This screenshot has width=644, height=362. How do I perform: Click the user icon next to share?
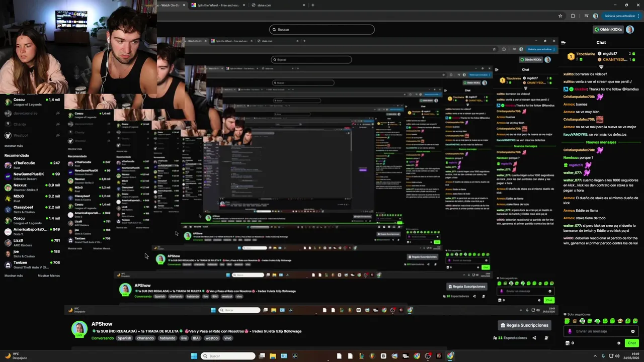[x=546, y=338]
